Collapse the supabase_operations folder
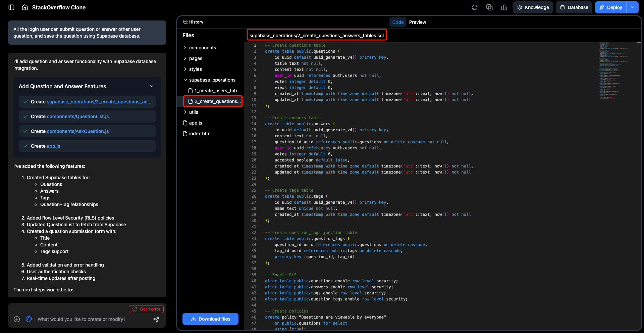The width and height of the screenshot is (644, 333). 212,80
